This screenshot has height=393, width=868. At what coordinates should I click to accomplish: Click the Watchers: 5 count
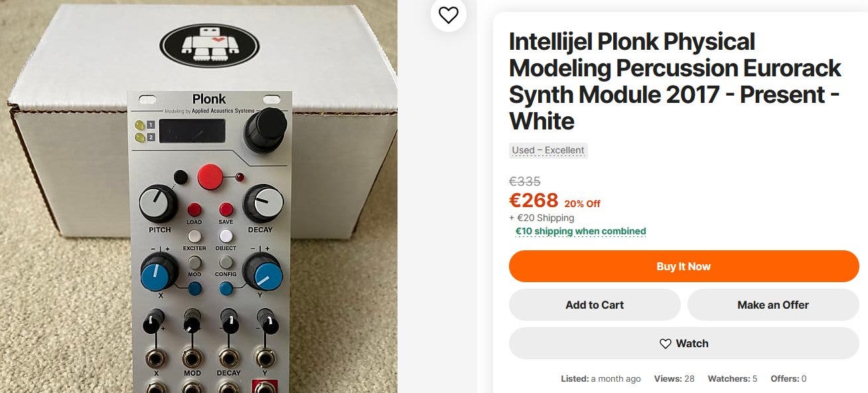(x=732, y=379)
